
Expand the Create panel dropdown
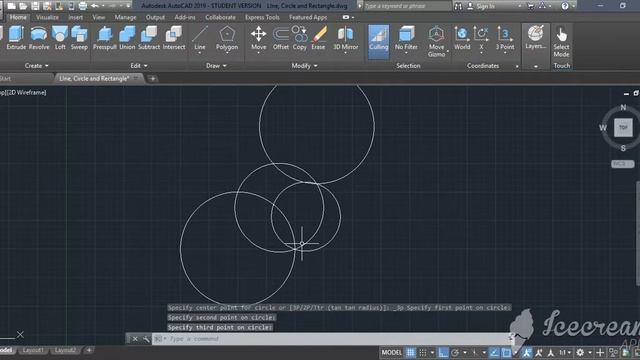[36, 65]
